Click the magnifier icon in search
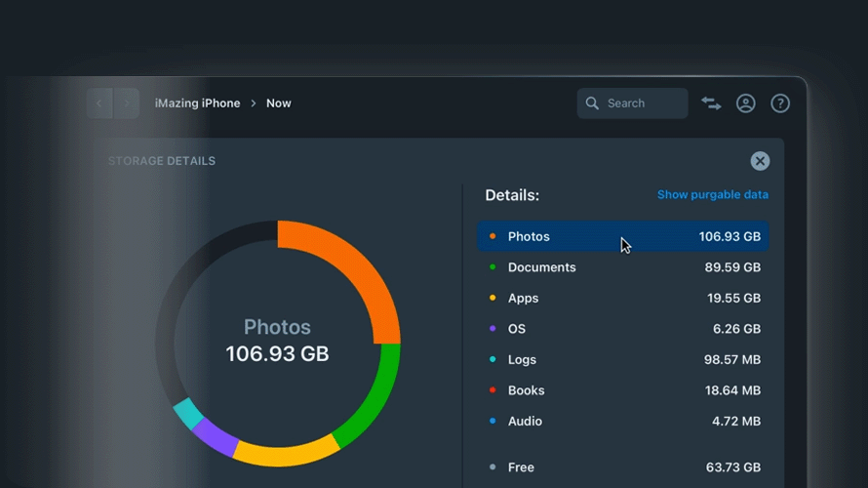Screen dimensions: 868x488 592,103
